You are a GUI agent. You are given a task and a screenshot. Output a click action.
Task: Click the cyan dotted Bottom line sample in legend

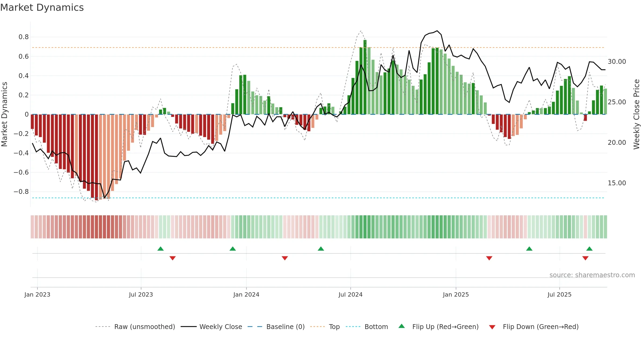pyautogui.click(x=353, y=327)
